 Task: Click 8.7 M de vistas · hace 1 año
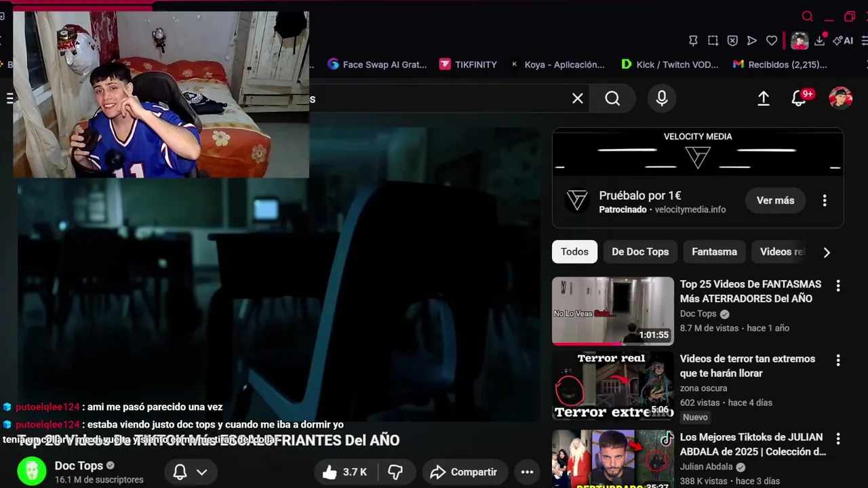tap(734, 328)
